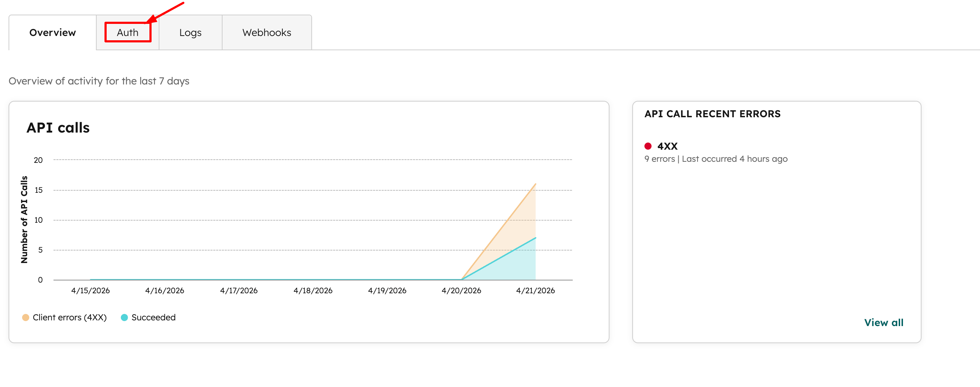Click the 4/21/2026 axis date label

[x=535, y=290]
